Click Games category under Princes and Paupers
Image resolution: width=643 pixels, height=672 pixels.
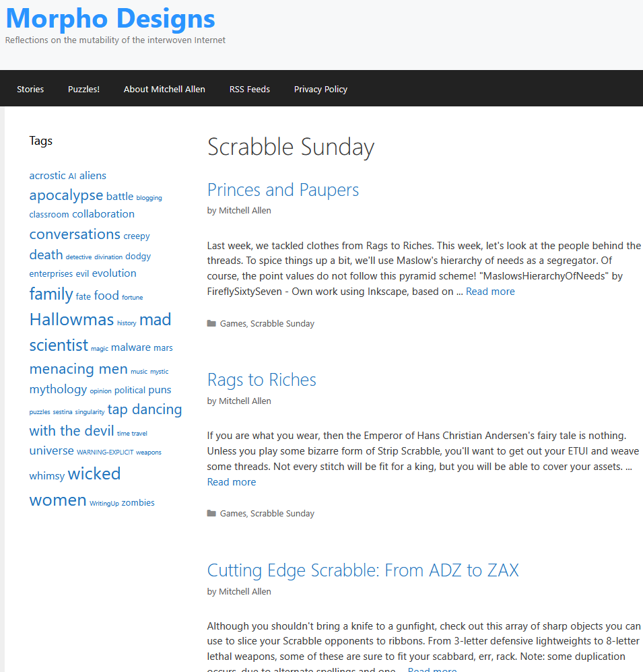click(233, 324)
